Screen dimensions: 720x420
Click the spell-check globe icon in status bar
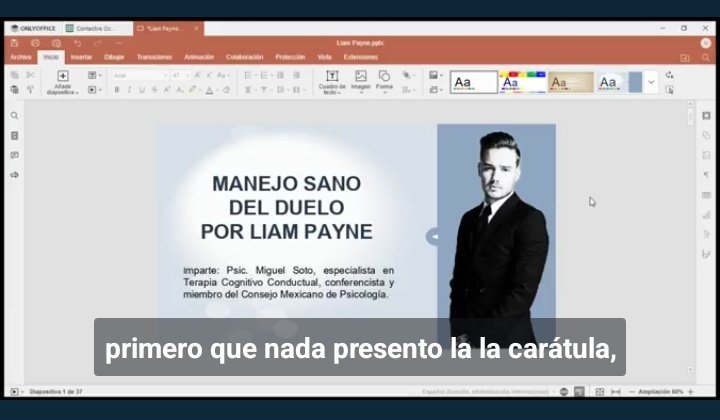pos(564,392)
